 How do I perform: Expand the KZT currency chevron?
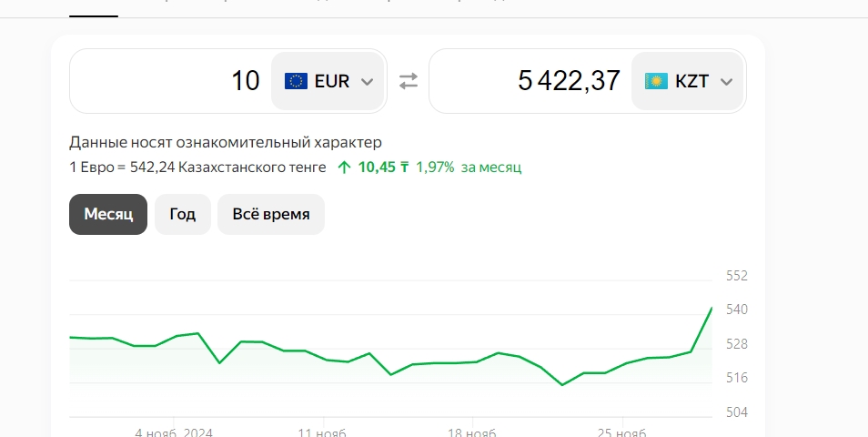[726, 82]
